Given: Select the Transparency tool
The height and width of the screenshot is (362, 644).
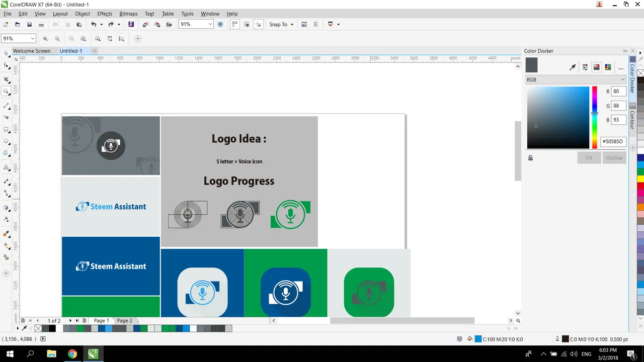Looking at the screenshot, I should 6,219.
